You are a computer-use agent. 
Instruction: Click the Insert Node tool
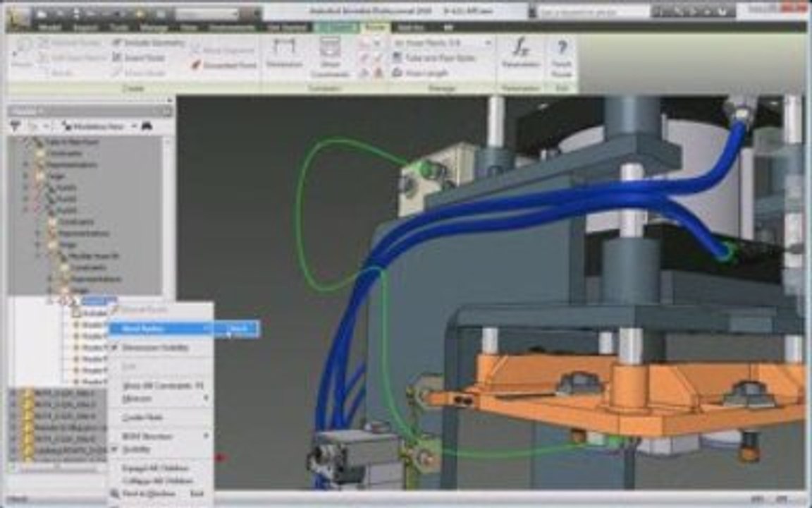pyautogui.click(x=139, y=58)
